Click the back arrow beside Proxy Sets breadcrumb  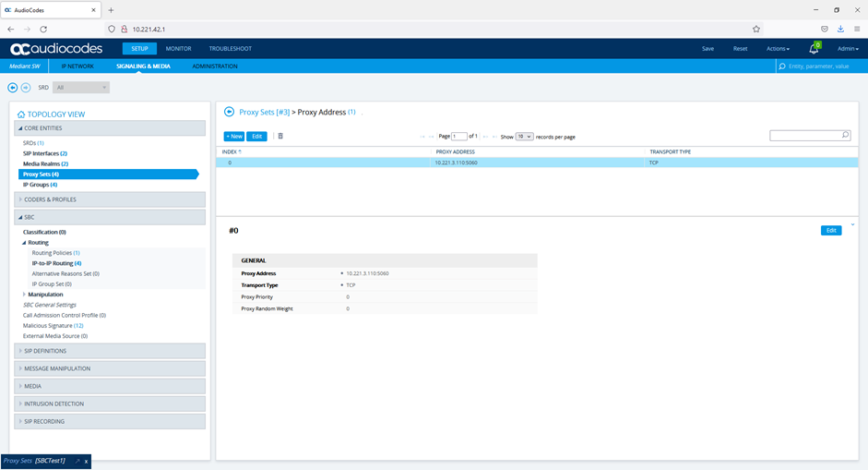(229, 112)
